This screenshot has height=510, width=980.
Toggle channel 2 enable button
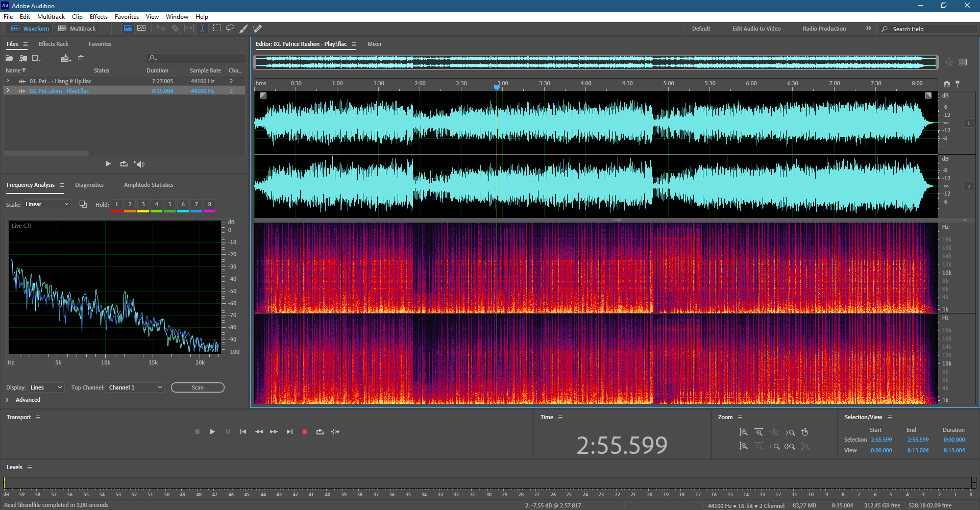tap(968, 186)
